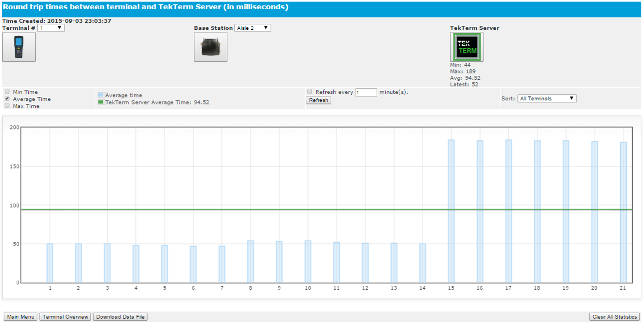Click the handheld terminal device icon
Image resolution: width=644 pixels, height=324 pixels.
[19, 47]
